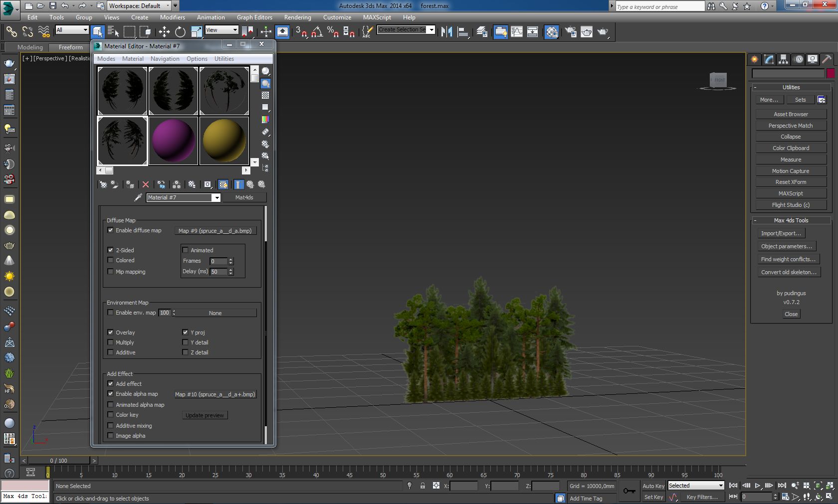Click the Update preview button
The image size is (838, 504).
point(205,415)
